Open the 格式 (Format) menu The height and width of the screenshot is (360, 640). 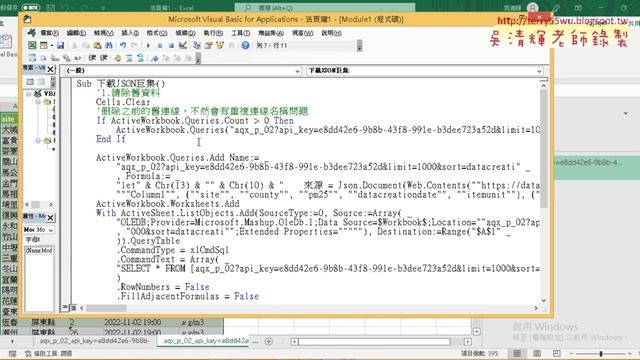click(x=157, y=33)
